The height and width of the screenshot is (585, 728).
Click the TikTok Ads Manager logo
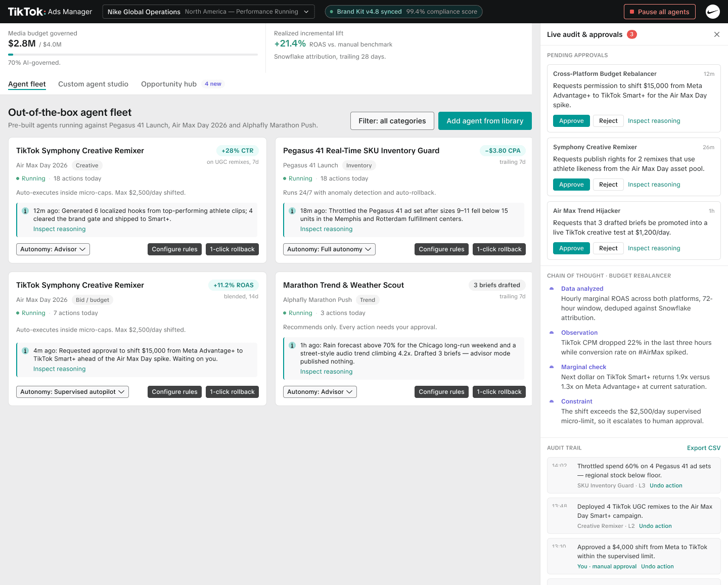[x=50, y=12]
